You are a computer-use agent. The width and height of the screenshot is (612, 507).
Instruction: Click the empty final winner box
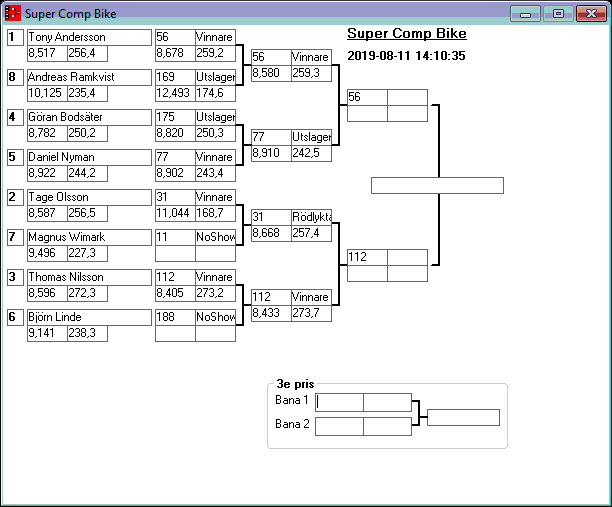pyautogui.click(x=437, y=185)
